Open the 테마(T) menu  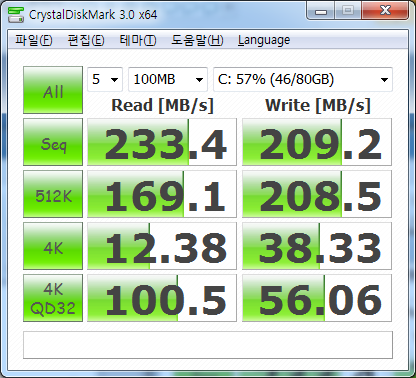pos(138,40)
